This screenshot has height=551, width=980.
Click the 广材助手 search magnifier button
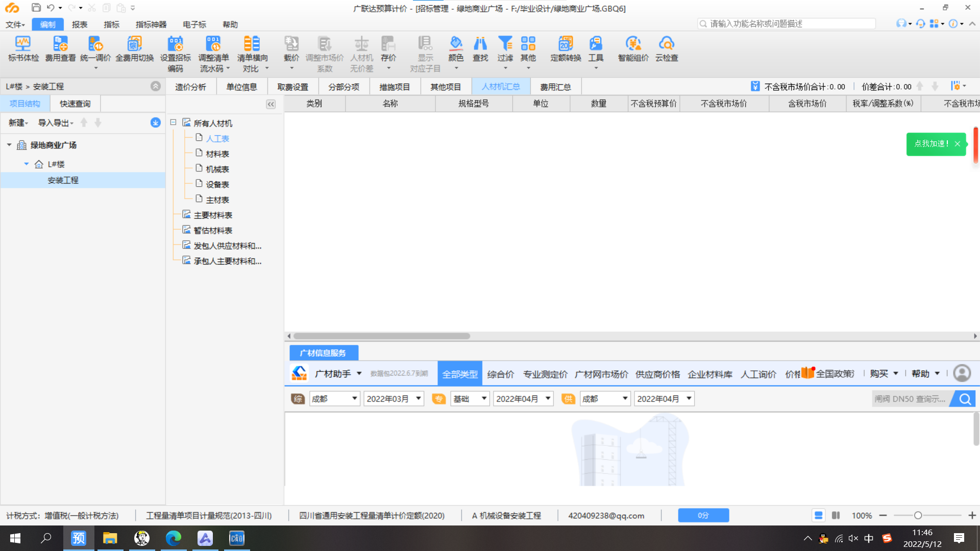[x=965, y=398]
